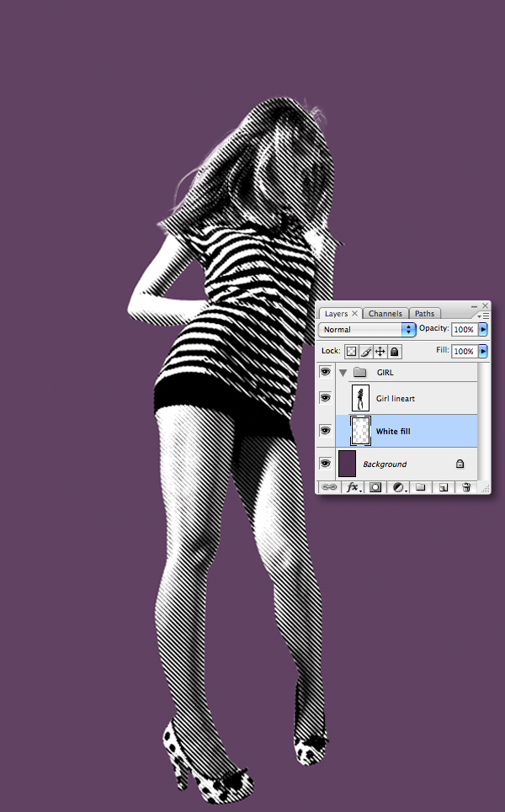
Task: Click the Opacity value field
Action: coord(465,329)
